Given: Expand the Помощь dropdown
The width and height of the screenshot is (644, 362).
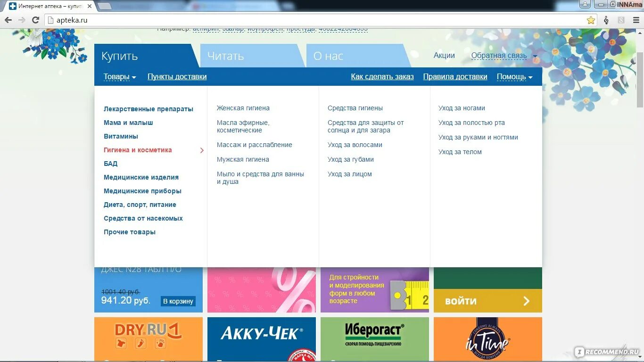Looking at the screenshot, I should 514,77.
